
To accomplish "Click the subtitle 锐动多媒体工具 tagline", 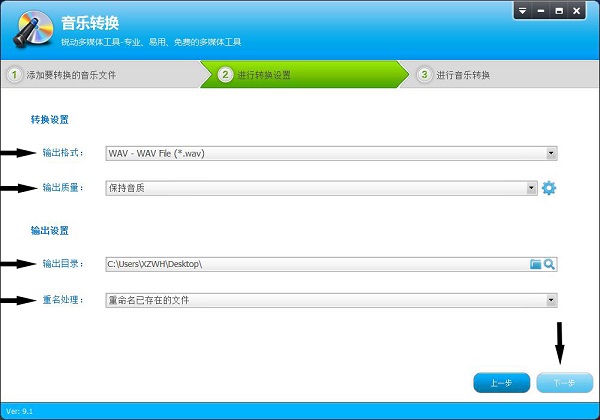I will pos(151,42).
